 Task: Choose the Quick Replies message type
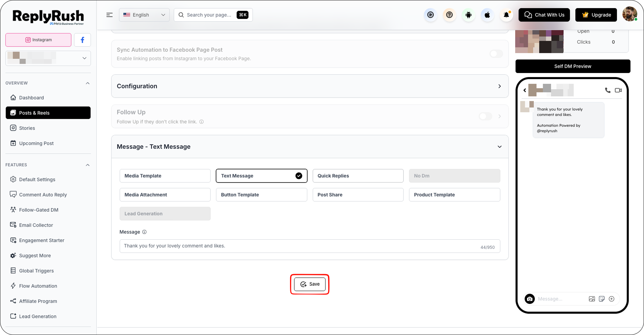(358, 176)
